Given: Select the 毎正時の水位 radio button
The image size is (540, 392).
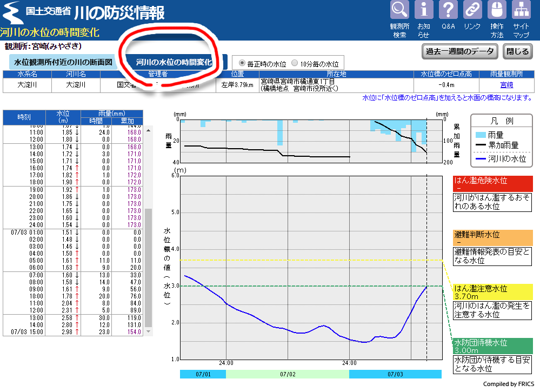Looking at the screenshot, I should (242, 63).
